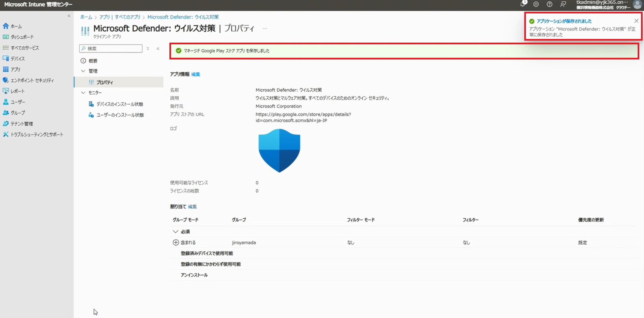This screenshot has height=318, width=644.
Task: Click the 検索 search field
Action: pyautogui.click(x=111, y=48)
